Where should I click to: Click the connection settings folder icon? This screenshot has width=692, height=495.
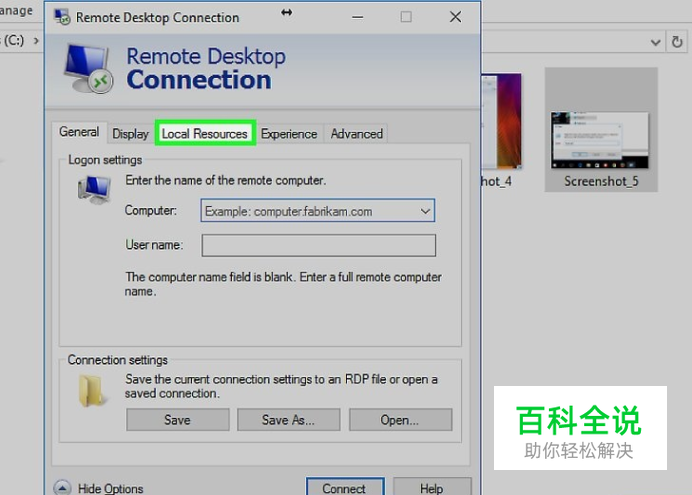[92, 390]
